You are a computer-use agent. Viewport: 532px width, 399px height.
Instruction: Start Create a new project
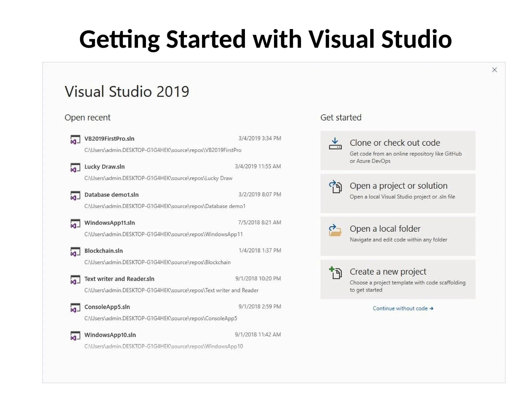tap(388, 271)
